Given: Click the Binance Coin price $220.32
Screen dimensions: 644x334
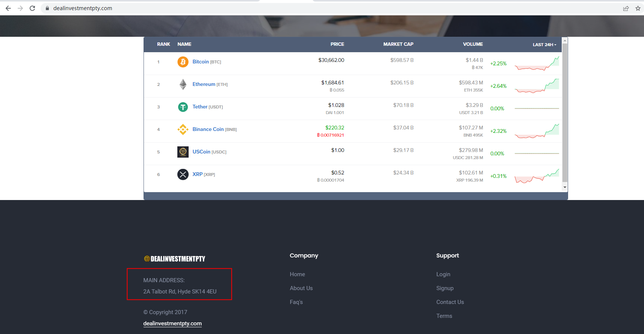Looking at the screenshot, I should click(x=335, y=128).
